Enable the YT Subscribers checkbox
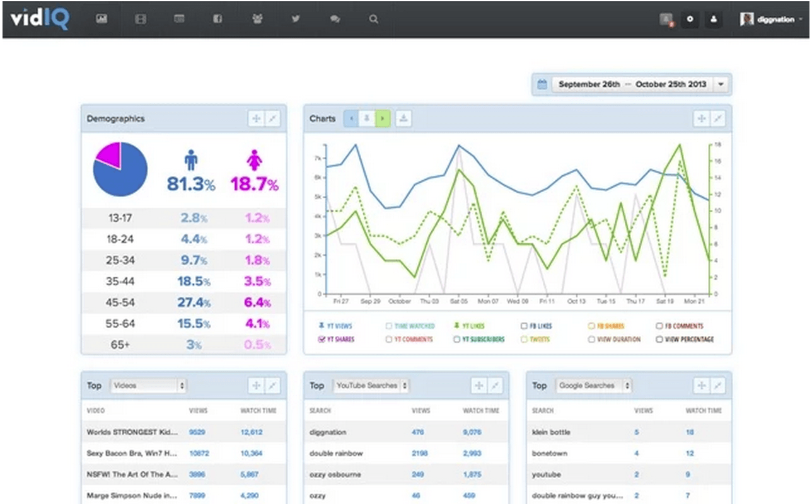Image resolution: width=812 pixels, height=504 pixels. [457, 340]
